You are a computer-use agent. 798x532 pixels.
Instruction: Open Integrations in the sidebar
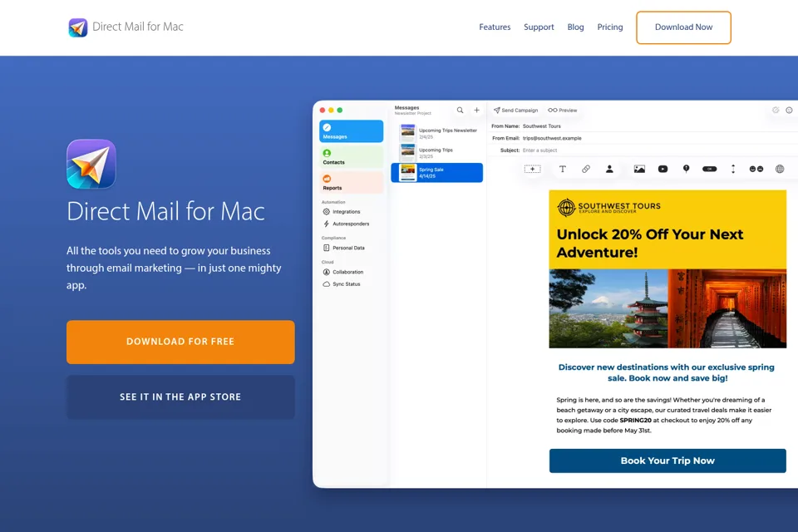[346, 212]
